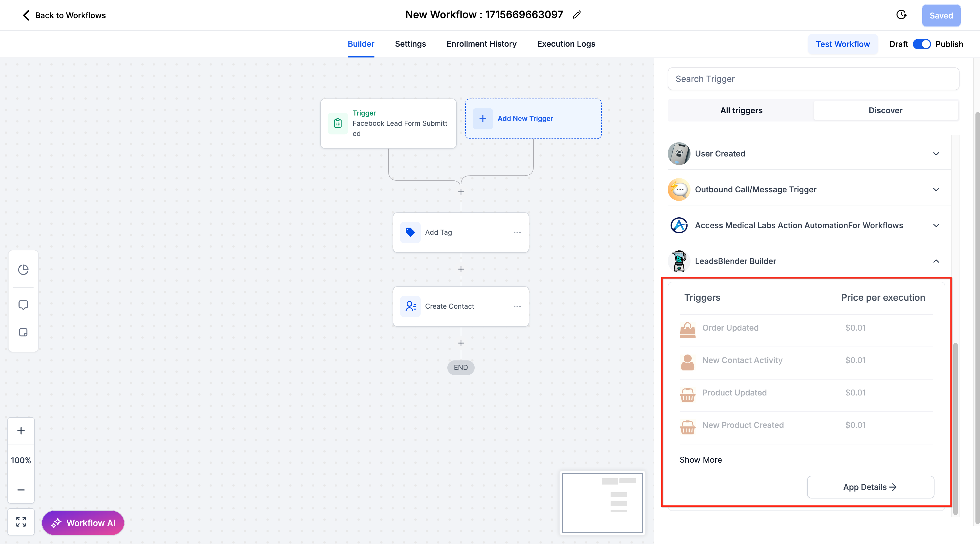The image size is (980, 544).
Task: Click the comment bubble icon
Action: pos(23,305)
